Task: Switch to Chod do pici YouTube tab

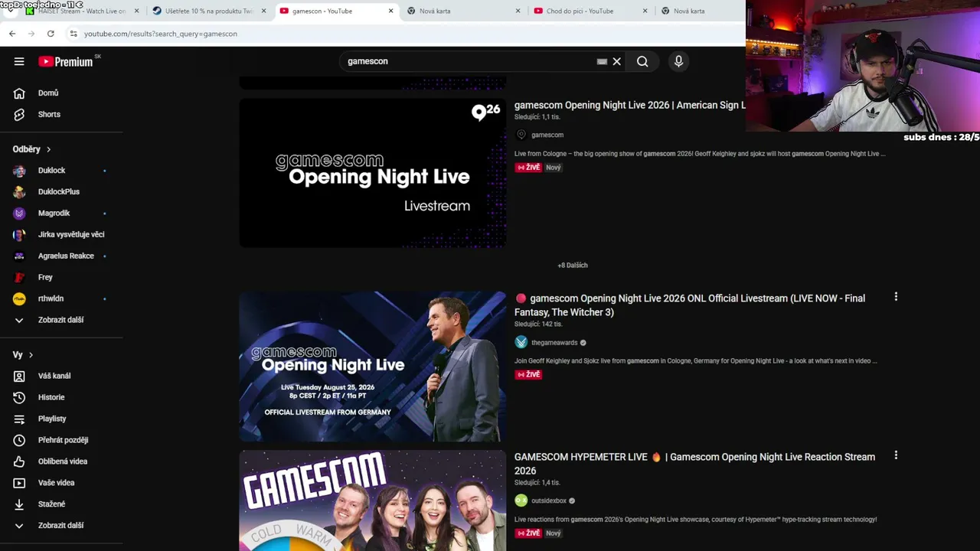Action: [591, 11]
